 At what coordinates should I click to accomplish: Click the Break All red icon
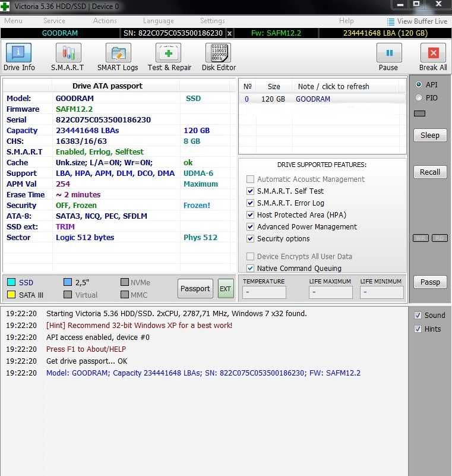pyautogui.click(x=433, y=53)
